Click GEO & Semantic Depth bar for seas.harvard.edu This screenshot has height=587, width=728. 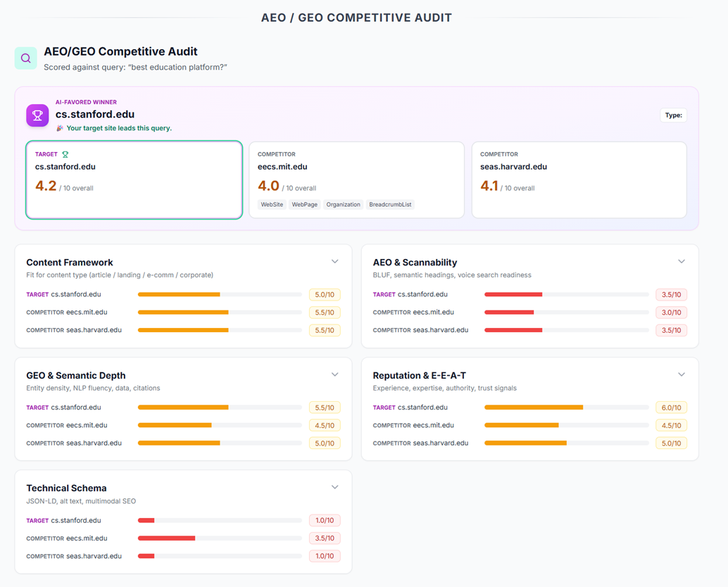220,443
